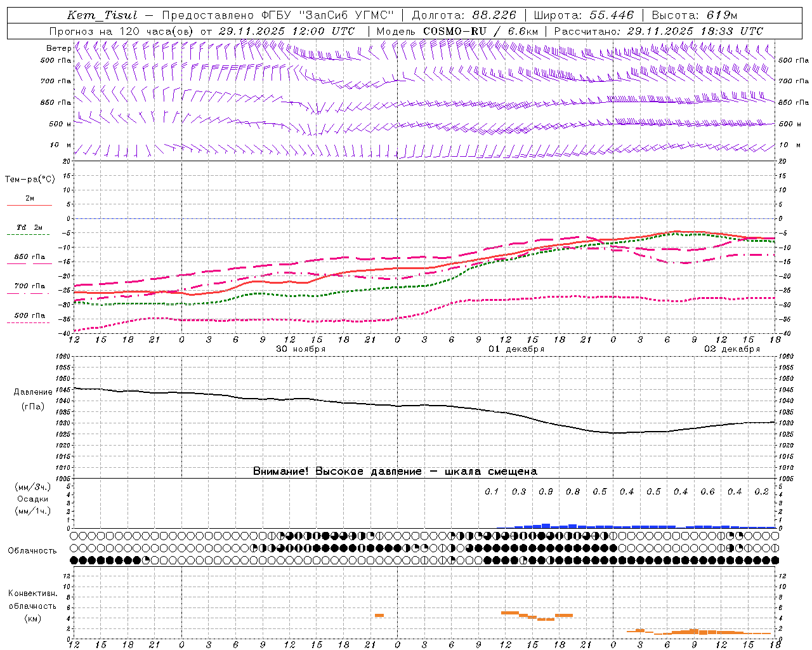Click the 0.6 three-hour precipitation value

pos(707,491)
